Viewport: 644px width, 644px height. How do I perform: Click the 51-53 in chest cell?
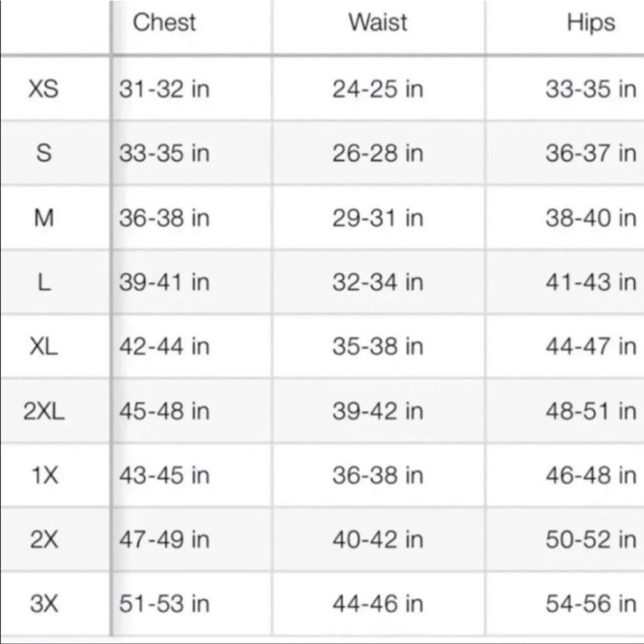point(164,604)
